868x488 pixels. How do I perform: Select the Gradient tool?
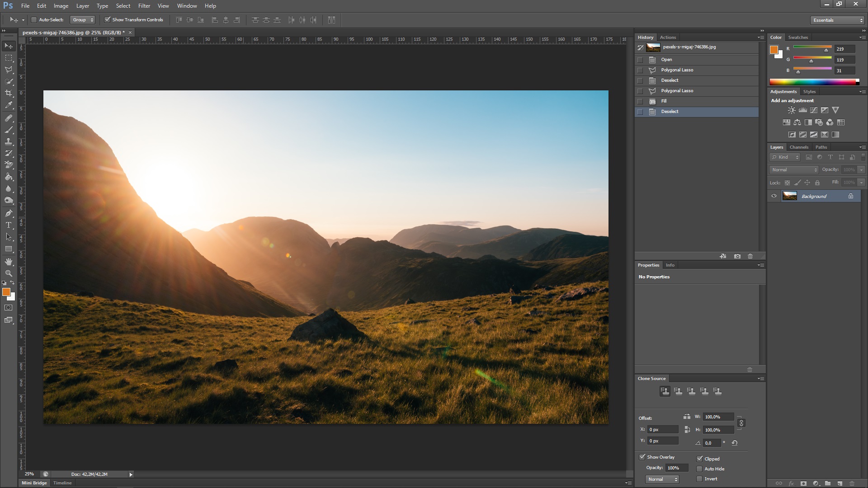point(8,177)
